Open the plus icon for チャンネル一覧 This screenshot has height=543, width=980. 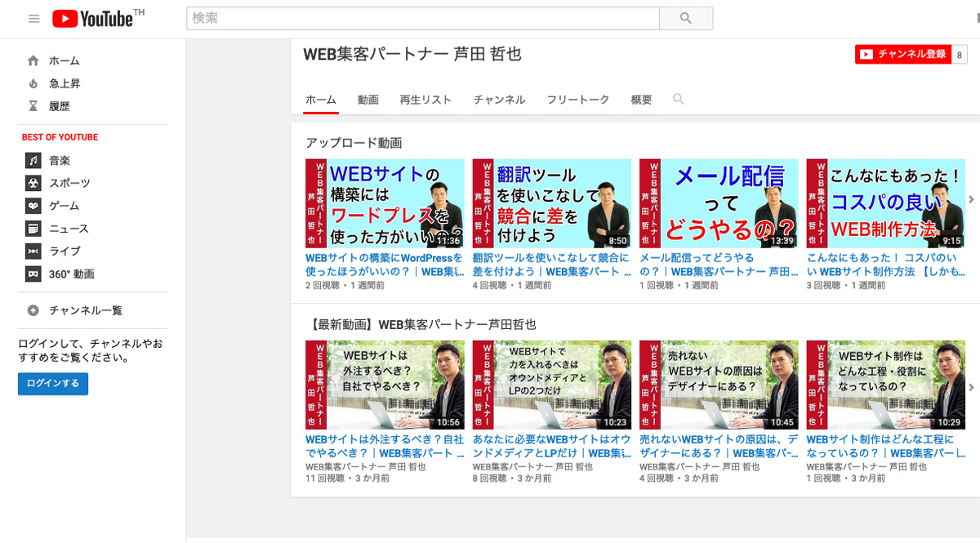coord(33,310)
